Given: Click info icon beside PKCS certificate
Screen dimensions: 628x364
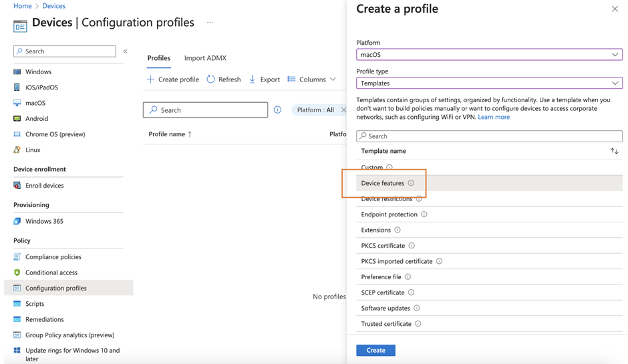Looking at the screenshot, I should [412, 246].
